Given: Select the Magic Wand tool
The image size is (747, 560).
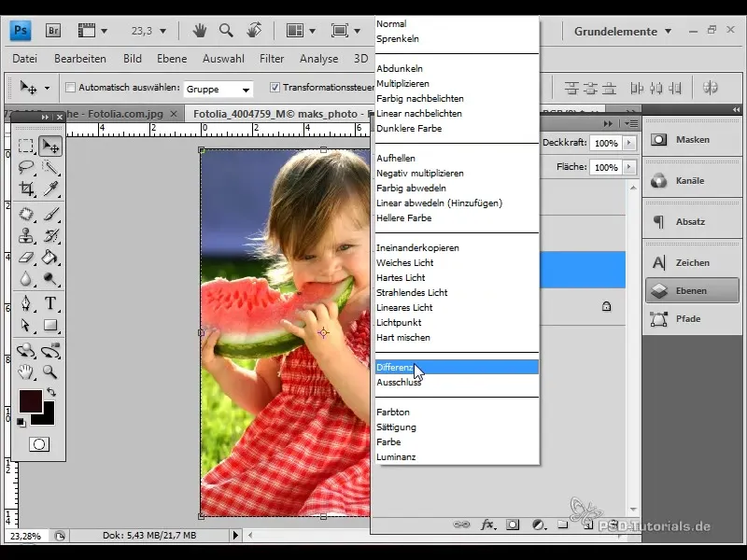Looking at the screenshot, I should tap(50, 167).
